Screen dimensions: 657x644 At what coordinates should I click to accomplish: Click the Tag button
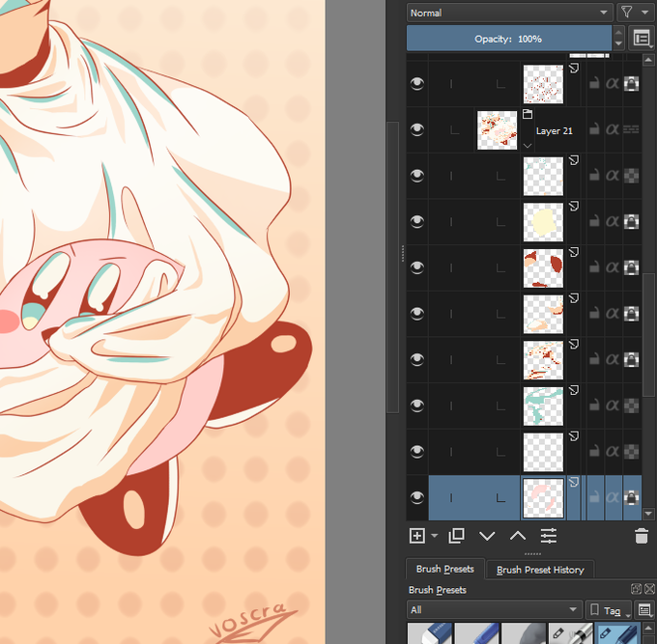pyautogui.click(x=608, y=610)
